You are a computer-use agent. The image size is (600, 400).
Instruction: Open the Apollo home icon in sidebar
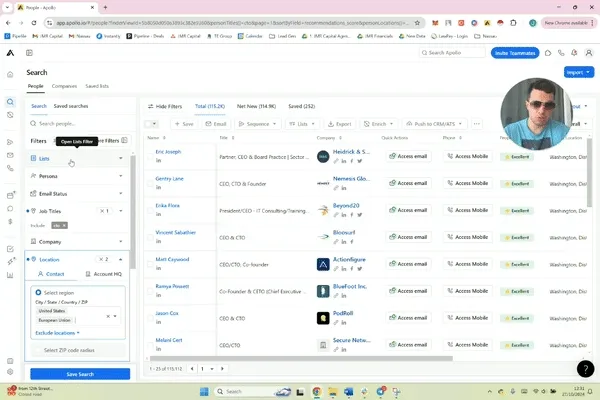pyautogui.click(x=10, y=74)
